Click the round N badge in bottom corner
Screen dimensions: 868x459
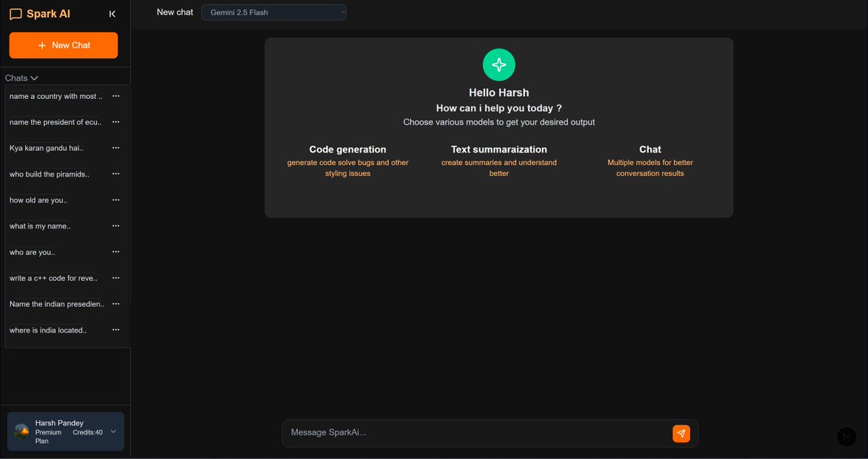pyautogui.click(x=846, y=437)
